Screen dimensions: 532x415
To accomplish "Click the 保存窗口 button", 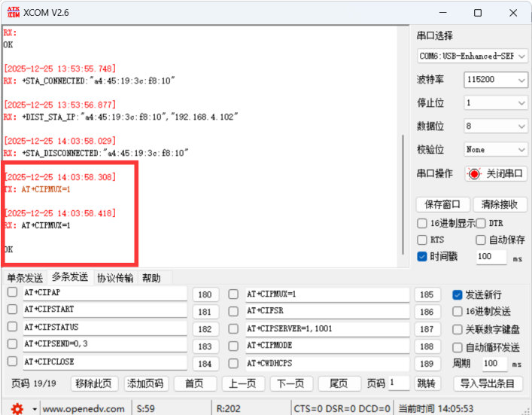I will click(x=442, y=204).
